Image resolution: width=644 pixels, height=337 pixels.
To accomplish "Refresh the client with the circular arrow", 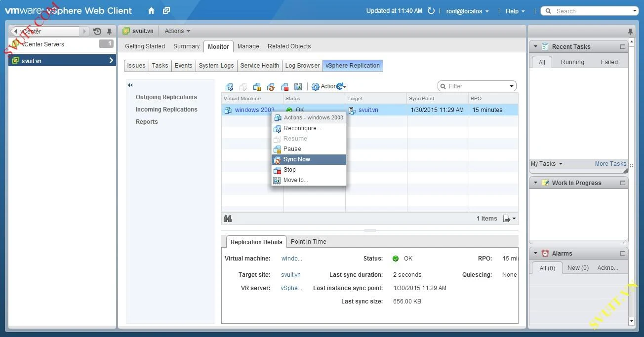I will click(x=431, y=11).
